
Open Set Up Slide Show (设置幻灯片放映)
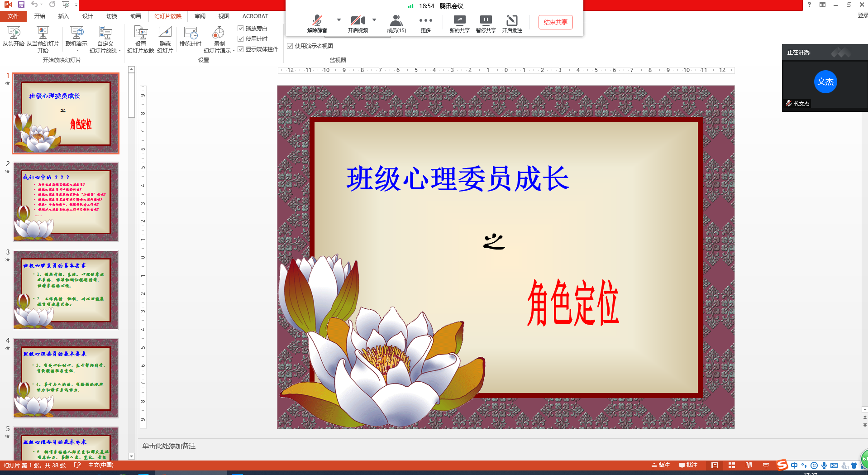click(141, 39)
